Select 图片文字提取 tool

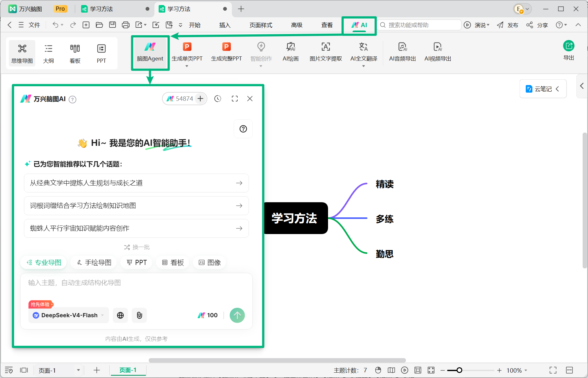pyautogui.click(x=326, y=52)
